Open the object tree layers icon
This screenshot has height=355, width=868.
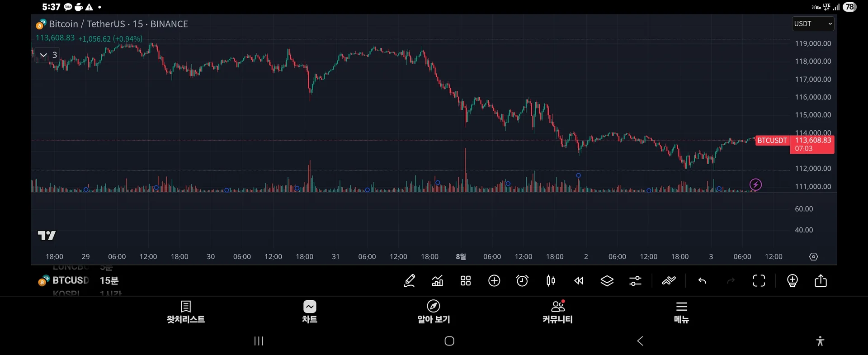[607, 281]
